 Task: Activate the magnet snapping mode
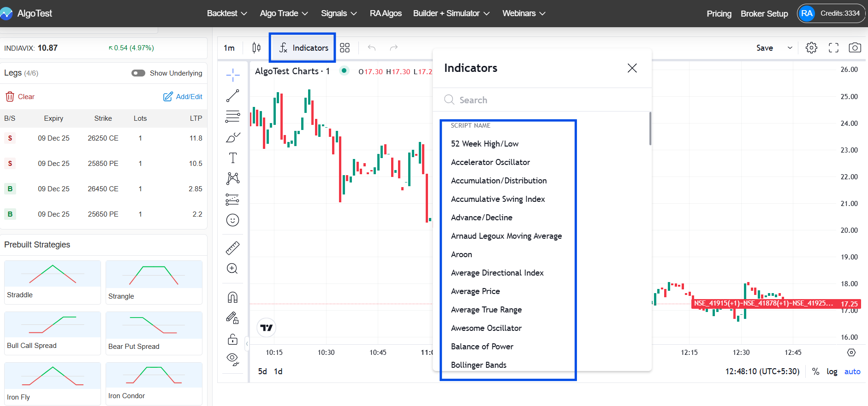coord(232,297)
